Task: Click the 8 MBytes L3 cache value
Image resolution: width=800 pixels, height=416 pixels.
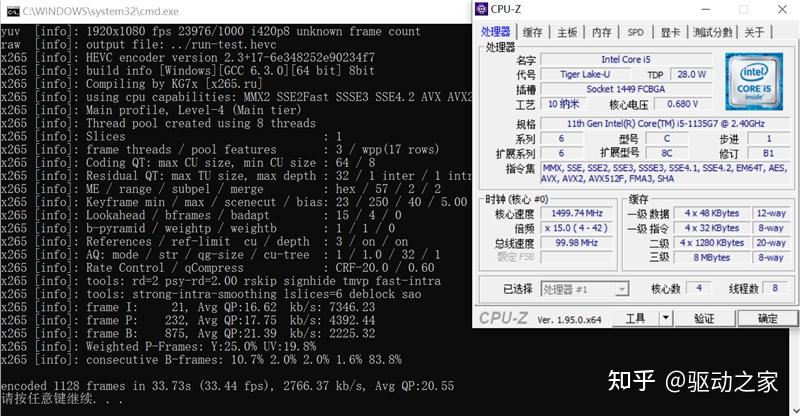Action: point(712,258)
